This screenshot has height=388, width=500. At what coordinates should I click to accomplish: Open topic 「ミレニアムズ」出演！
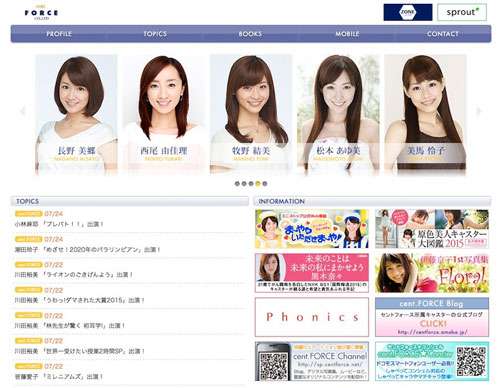[59, 377]
